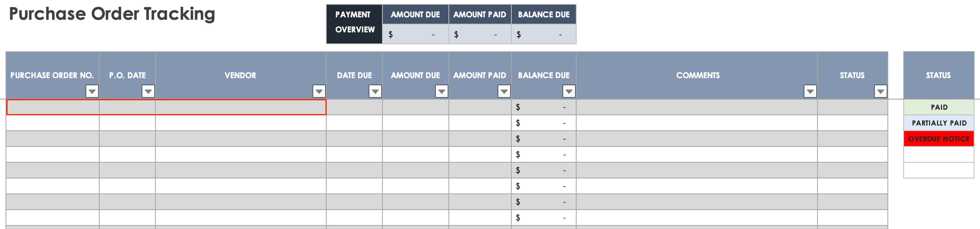Image resolution: width=980 pixels, height=229 pixels.
Task: Click the red OVERDUE NOTICE cell
Action: coord(939,139)
